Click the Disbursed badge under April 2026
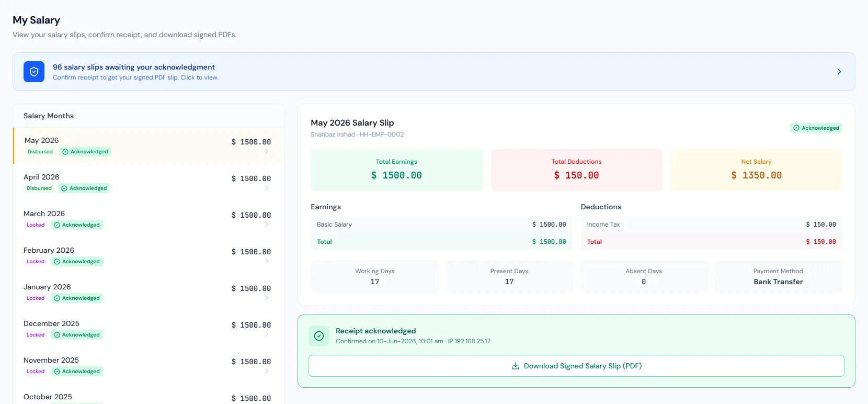 click(39, 188)
